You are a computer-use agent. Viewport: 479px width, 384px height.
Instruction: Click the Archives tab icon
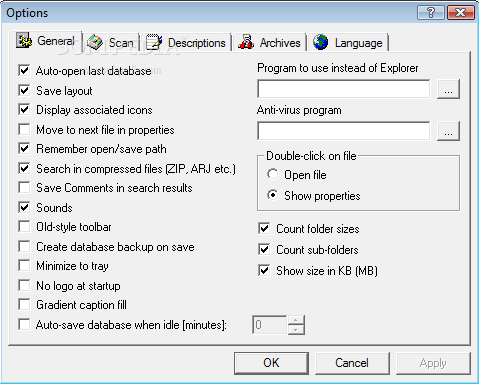[x=246, y=43]
